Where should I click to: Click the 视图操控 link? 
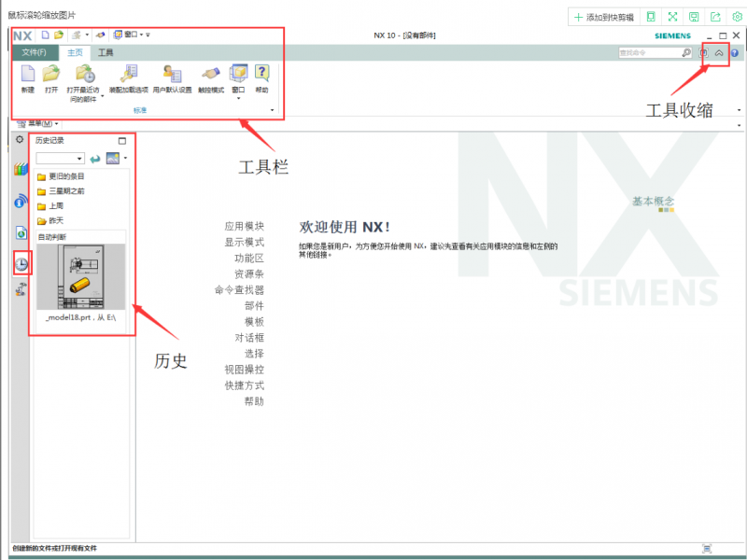point(244,370)
